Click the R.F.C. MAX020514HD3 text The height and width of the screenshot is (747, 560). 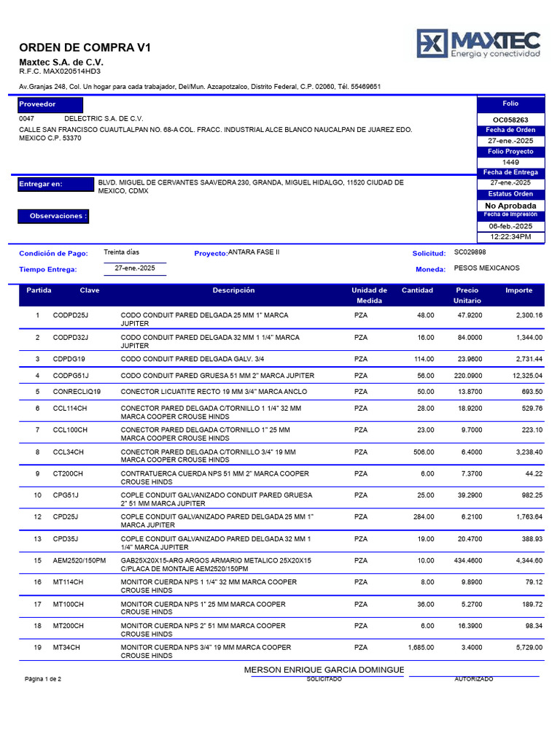pos(60,71)
